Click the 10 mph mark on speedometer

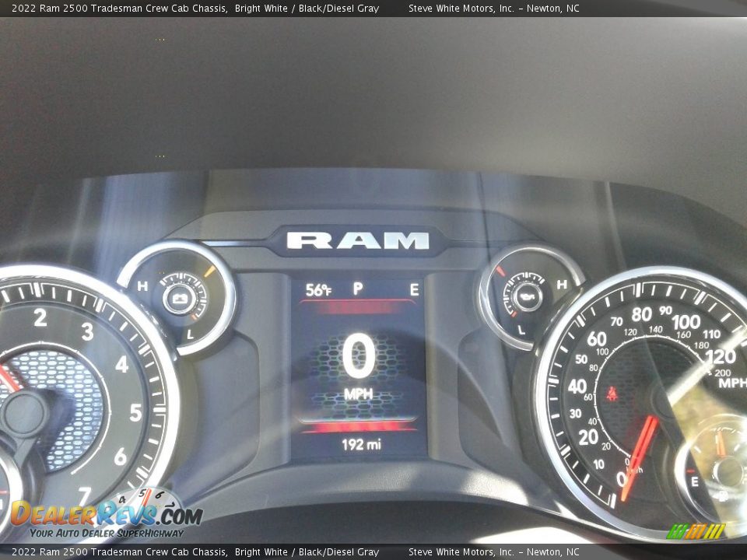[x=598, y=464]
